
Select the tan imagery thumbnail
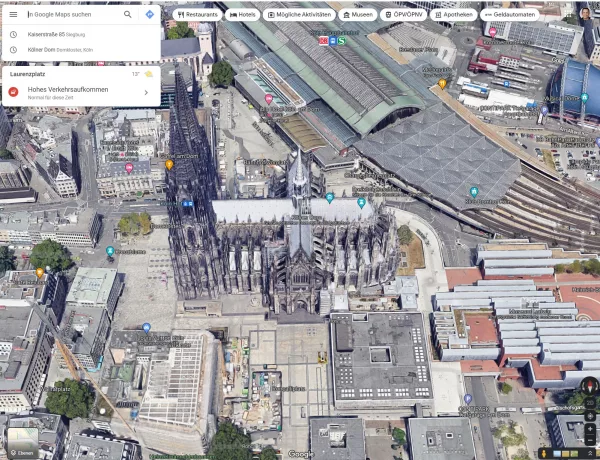[566, 453]
